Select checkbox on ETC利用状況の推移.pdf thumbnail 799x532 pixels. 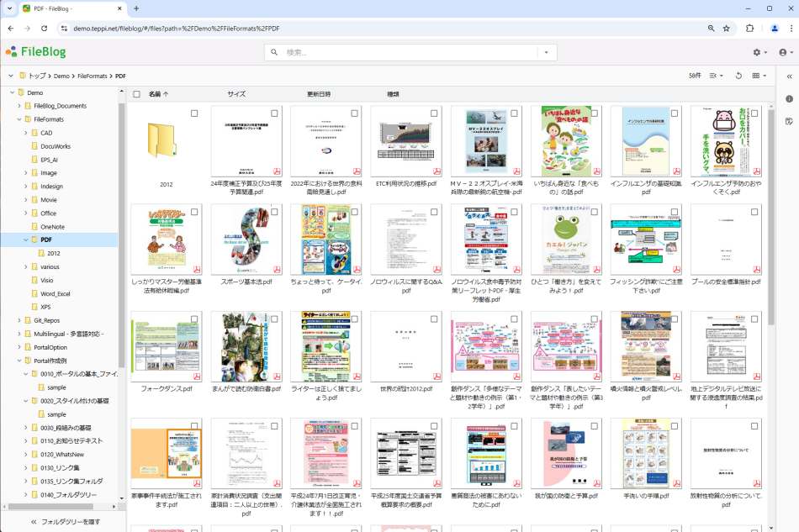434,113
